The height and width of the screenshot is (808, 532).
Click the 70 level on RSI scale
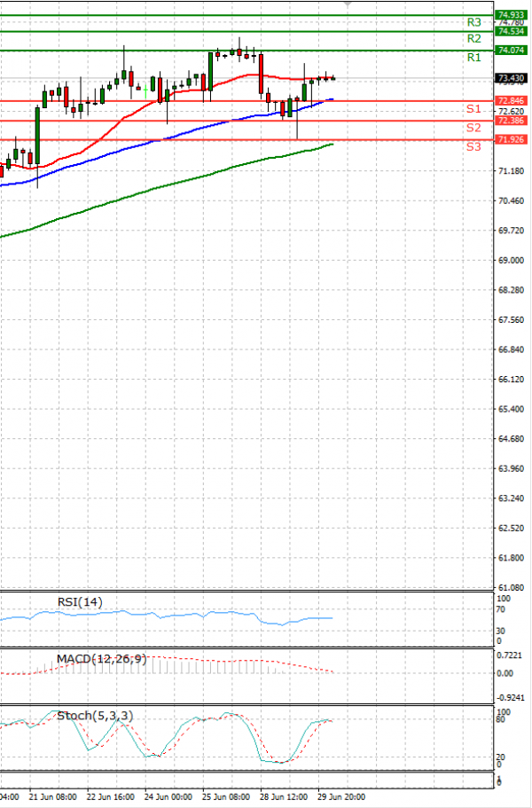tap(500, 609)
